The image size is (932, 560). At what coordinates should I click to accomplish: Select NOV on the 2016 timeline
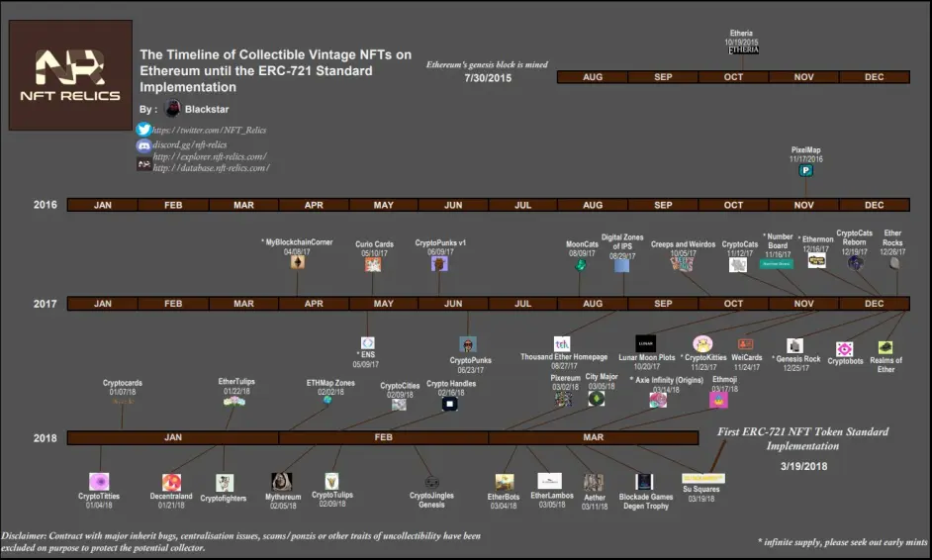click(803, 205)
